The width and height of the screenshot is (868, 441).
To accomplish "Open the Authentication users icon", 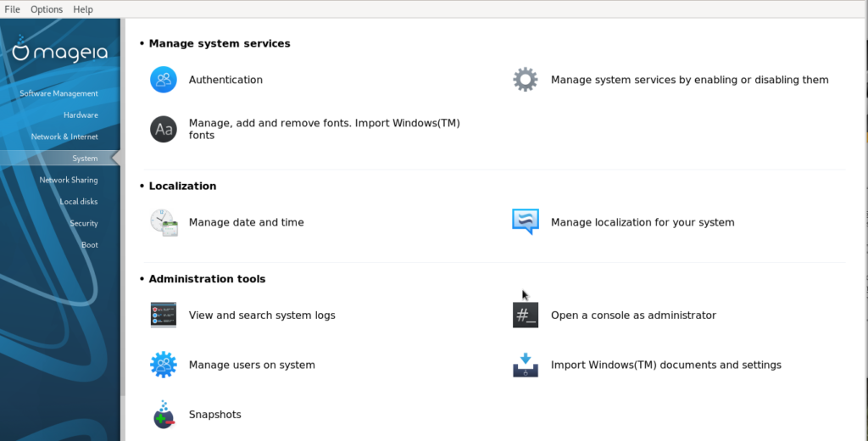I will (164, 80).
